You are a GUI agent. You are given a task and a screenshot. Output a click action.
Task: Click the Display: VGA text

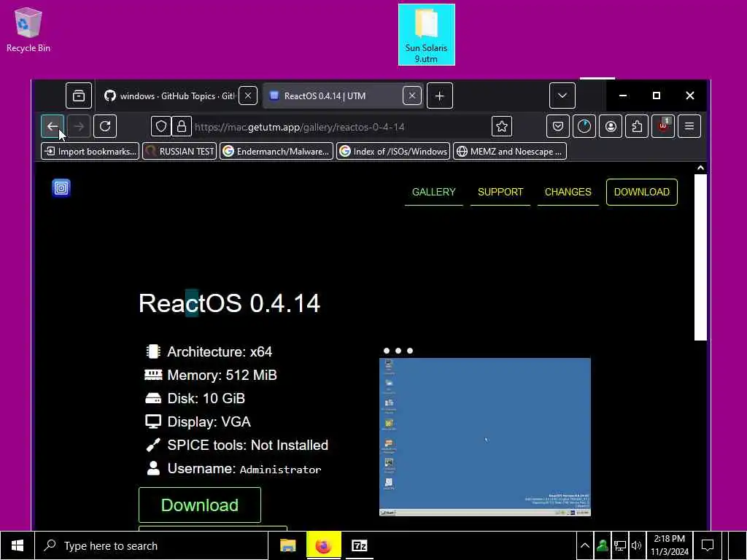209,422
